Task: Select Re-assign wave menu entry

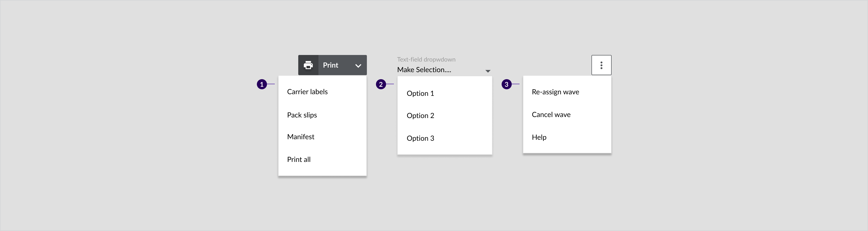Action: (x=555, y=92)
